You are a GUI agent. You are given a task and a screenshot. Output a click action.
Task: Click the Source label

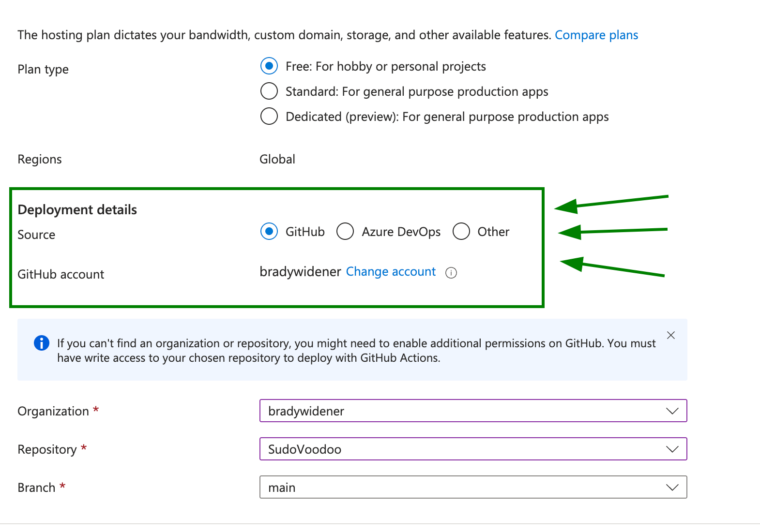(36, 235)
